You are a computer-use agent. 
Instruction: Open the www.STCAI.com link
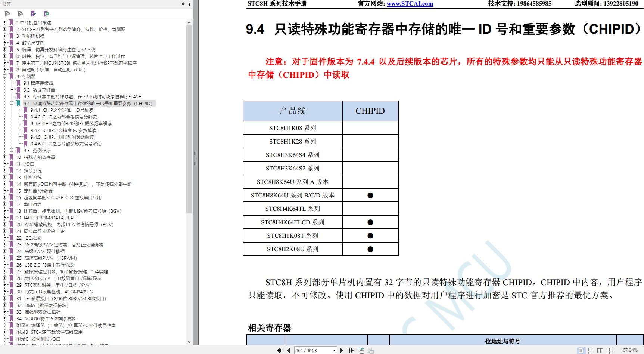point(410,4)
